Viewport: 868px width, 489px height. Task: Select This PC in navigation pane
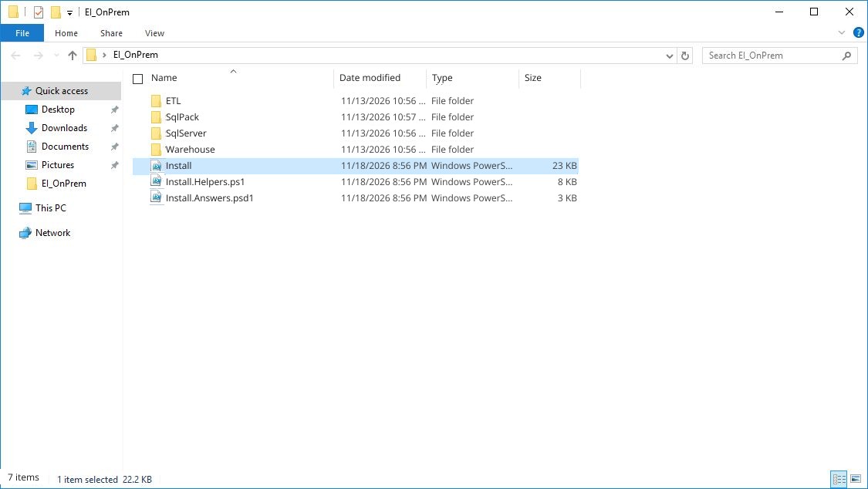(x=51, y=208)
